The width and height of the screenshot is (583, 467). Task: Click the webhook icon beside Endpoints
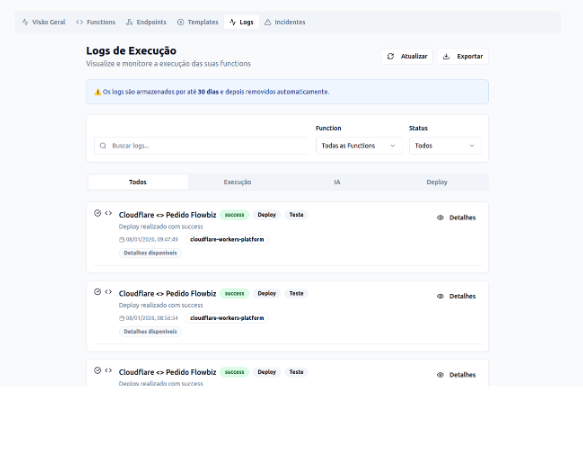(129, 22)
